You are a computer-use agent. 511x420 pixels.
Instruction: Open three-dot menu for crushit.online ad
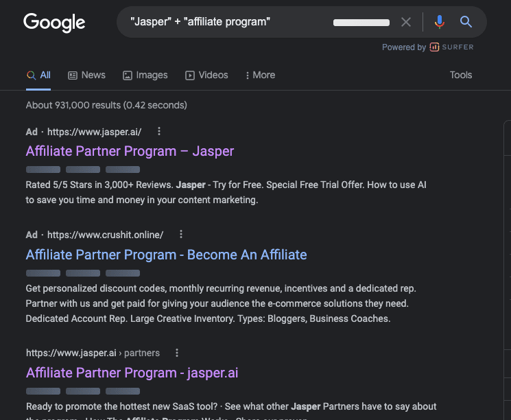181,234
